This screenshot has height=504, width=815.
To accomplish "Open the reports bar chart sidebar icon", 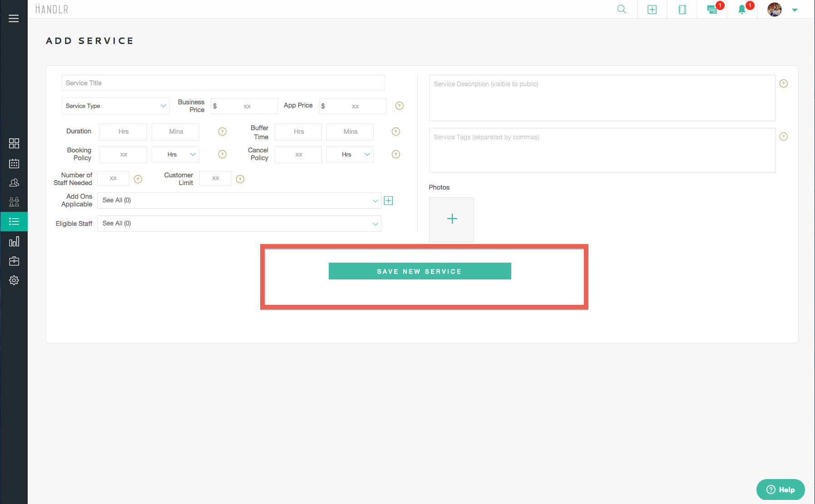I will [14, 241].
